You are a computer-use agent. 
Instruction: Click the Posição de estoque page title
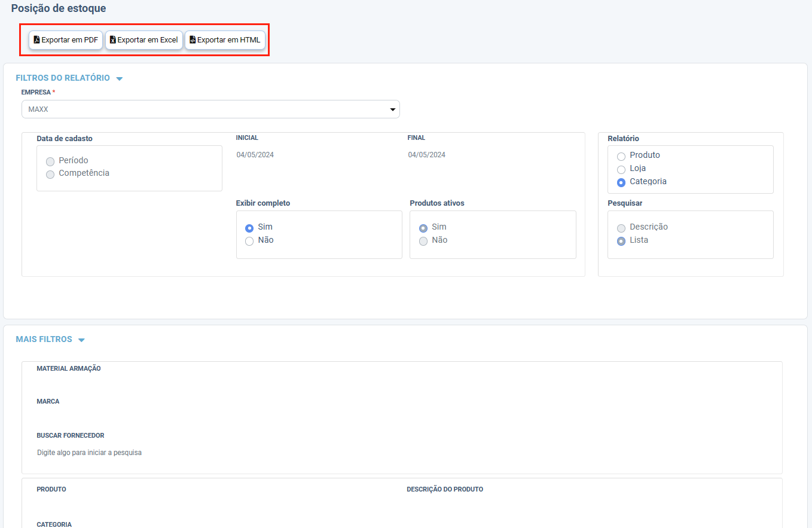coord(59,8)
